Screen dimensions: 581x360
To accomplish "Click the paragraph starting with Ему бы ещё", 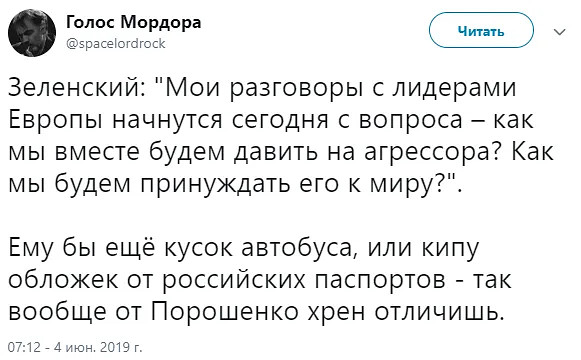I will pos(260,280).
